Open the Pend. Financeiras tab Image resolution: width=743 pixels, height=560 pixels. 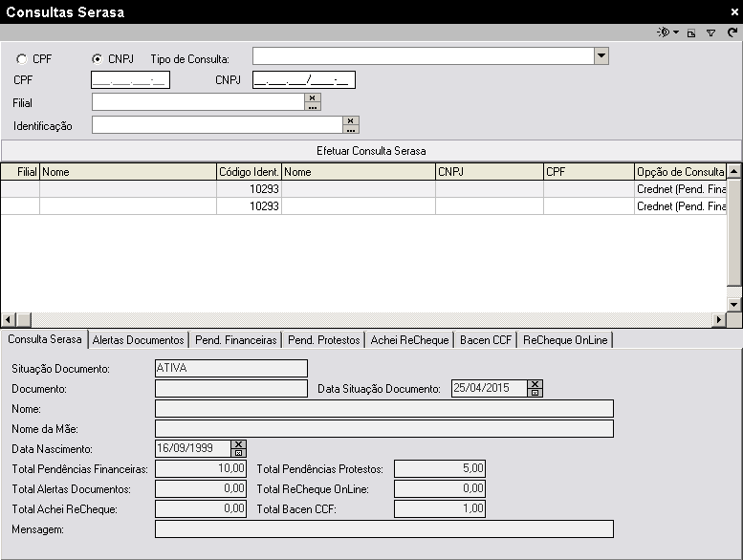235,340
